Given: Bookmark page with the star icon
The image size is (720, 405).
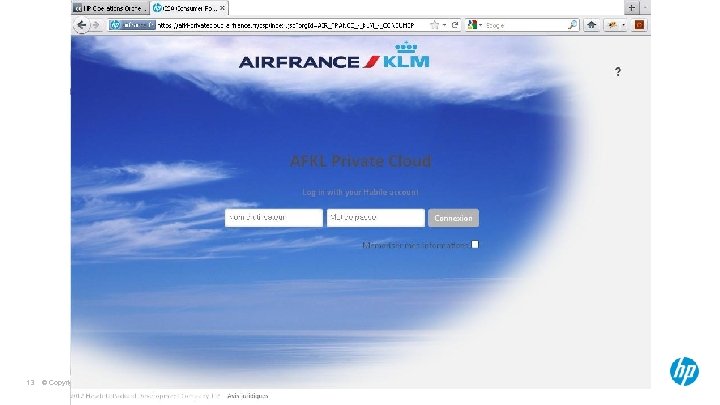Looking at the screenshot, I should [x=434, y=25].
